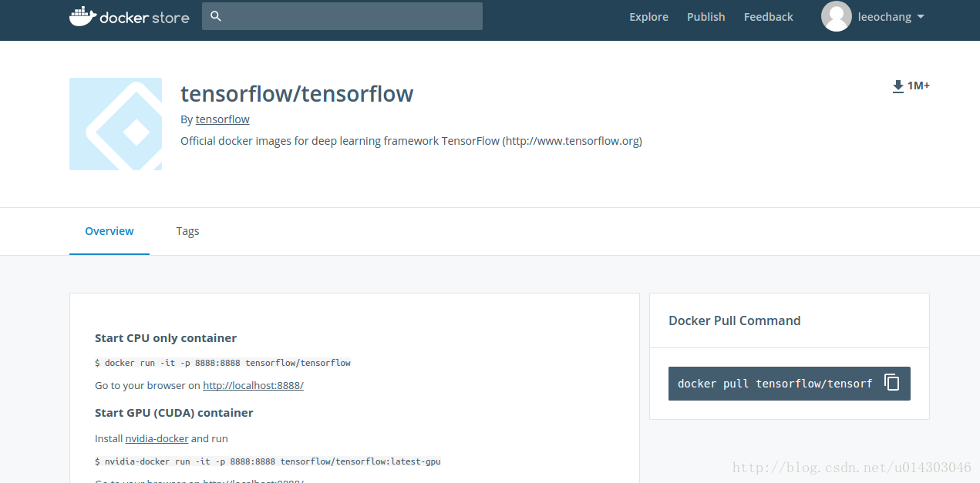Click the search magnifier icon
This screenshot has height=483, width=980.
(x=216, y=16)
